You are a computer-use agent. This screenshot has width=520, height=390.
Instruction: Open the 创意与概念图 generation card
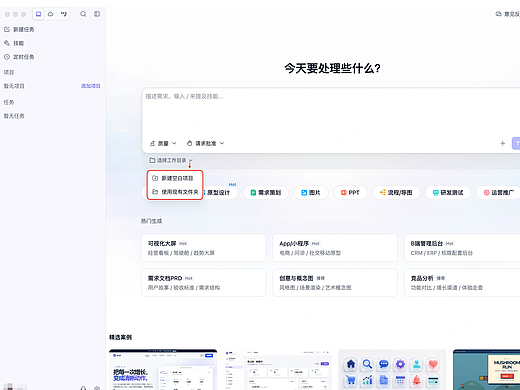point(335,282)
